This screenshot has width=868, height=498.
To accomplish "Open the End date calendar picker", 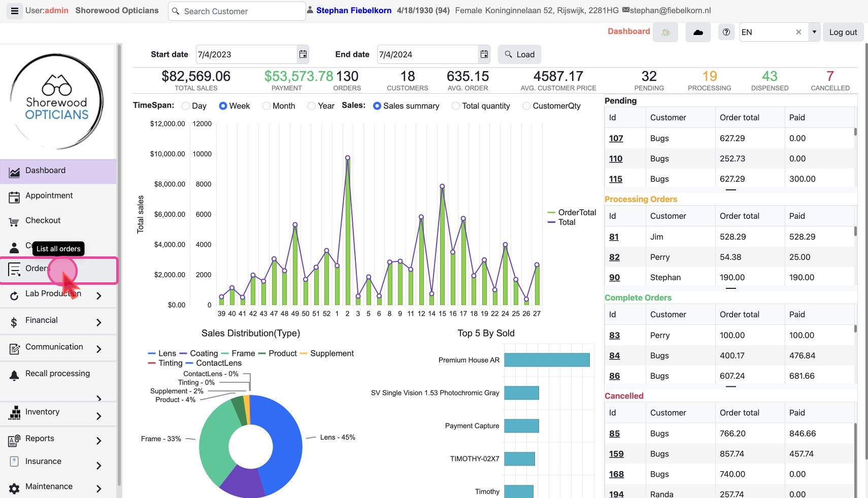I will (x=484, y=54).
